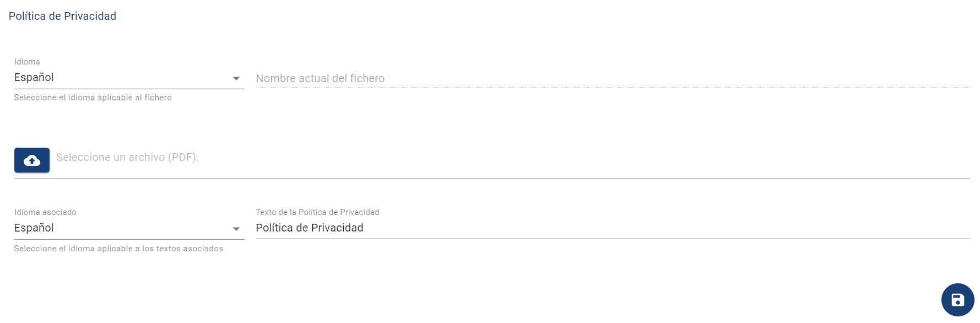Open the associated texts language combo box
This screenshot has height=323, width=980.
coord(129,228)
